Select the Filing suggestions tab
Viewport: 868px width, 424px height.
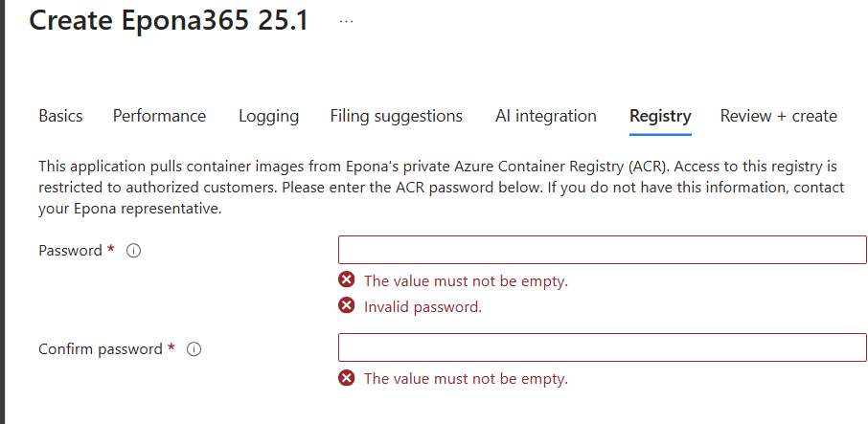click(396, 116)
